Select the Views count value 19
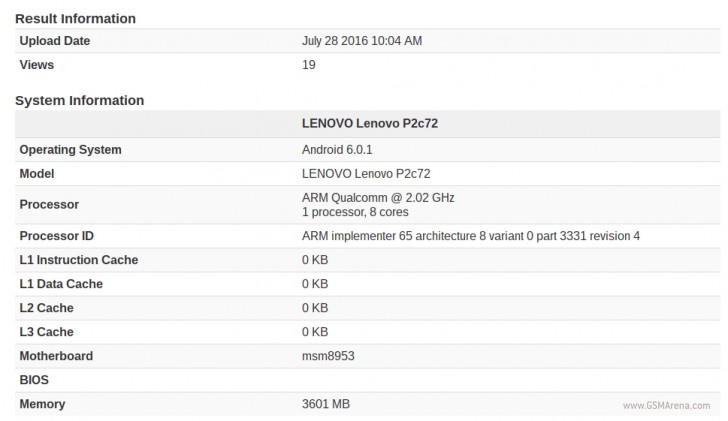Viewport: 728px width, 421px height. pyautogui.click(x=309, y=65)
